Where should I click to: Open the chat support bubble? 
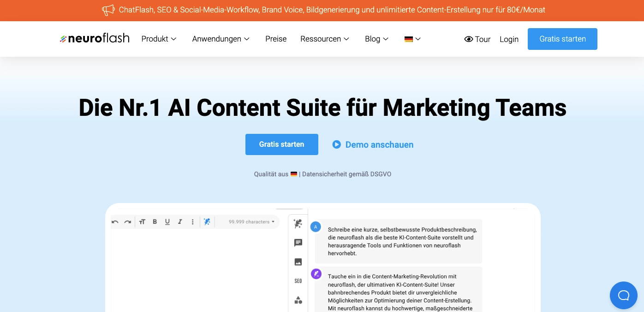[x=623, y=295]
